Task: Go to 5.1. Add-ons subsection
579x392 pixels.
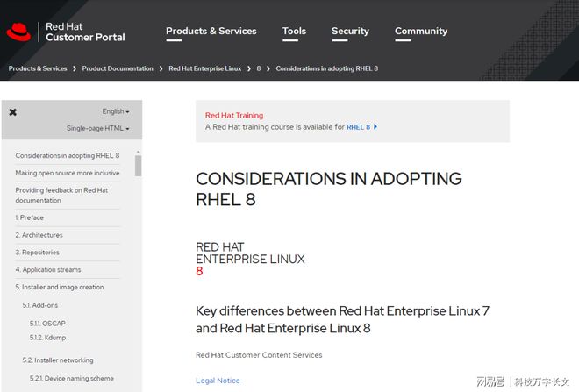Action: [x=39, y=305]
